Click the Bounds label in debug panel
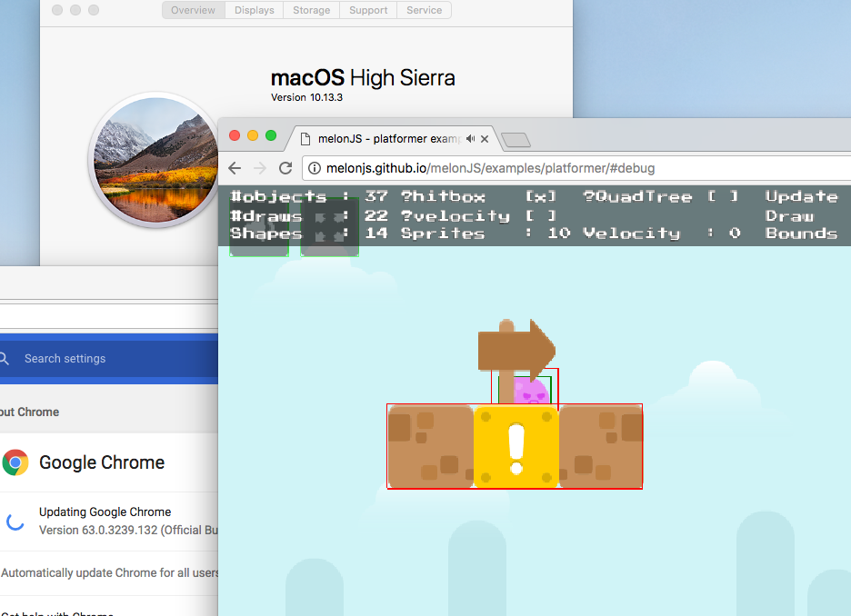851x616 pixels. 802,233
